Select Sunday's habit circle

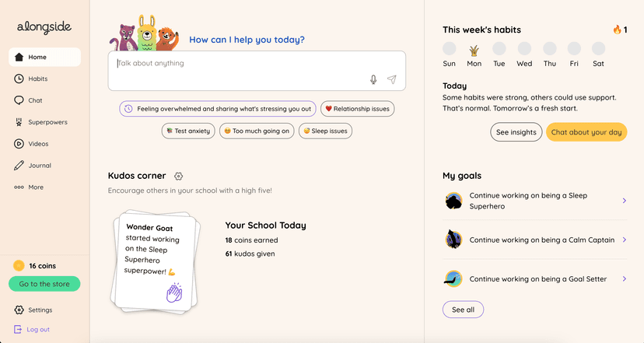pos(450,49)
